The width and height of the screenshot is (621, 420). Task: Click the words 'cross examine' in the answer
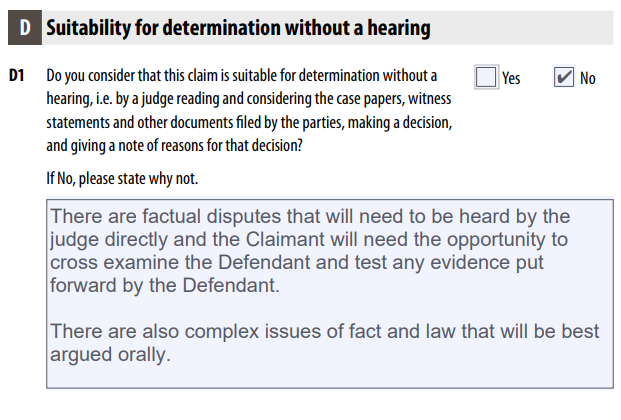131,262
